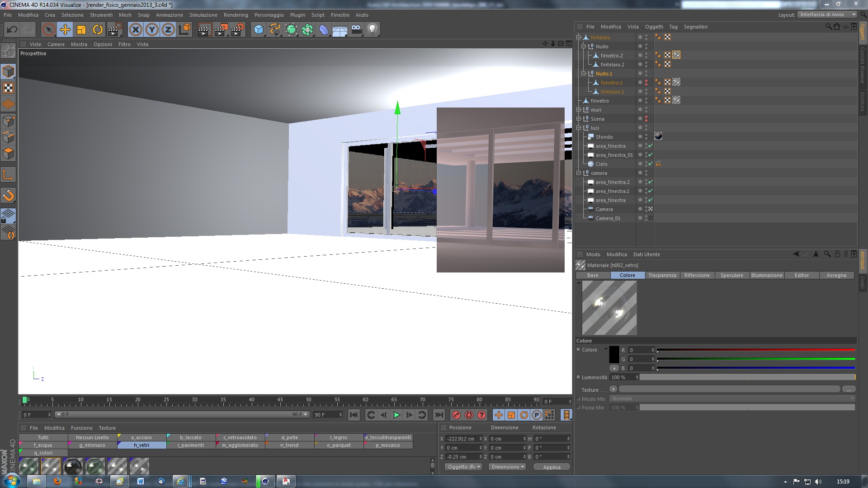Viewport: 868px width, 488px height.
Task: Toggle enable checkmark for area_finestra_01
Action: tap(651, 155)
